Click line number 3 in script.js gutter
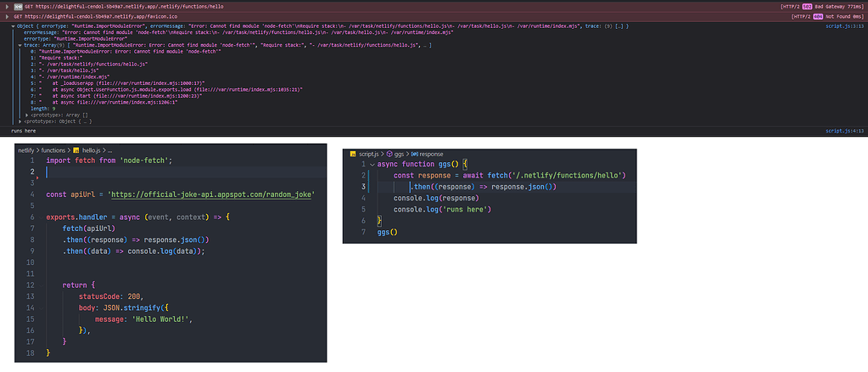The width and height of the screenshot is (868, 372). pos(363,187)
